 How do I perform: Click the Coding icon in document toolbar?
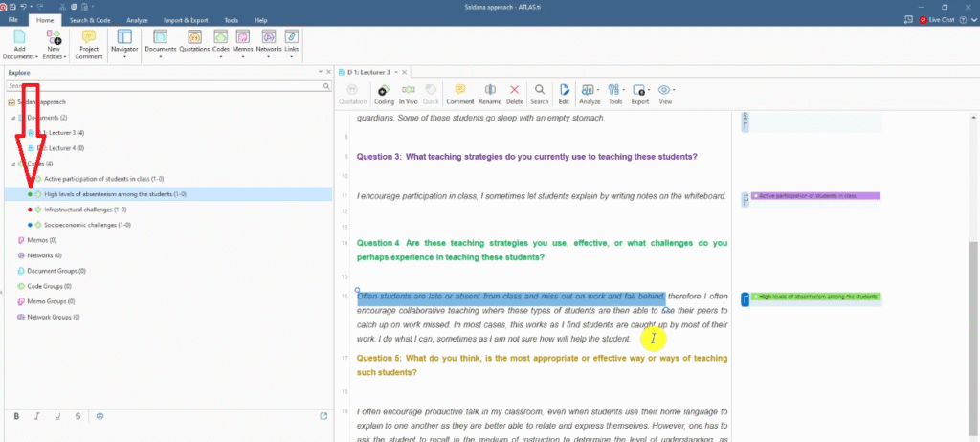point(384,94)
